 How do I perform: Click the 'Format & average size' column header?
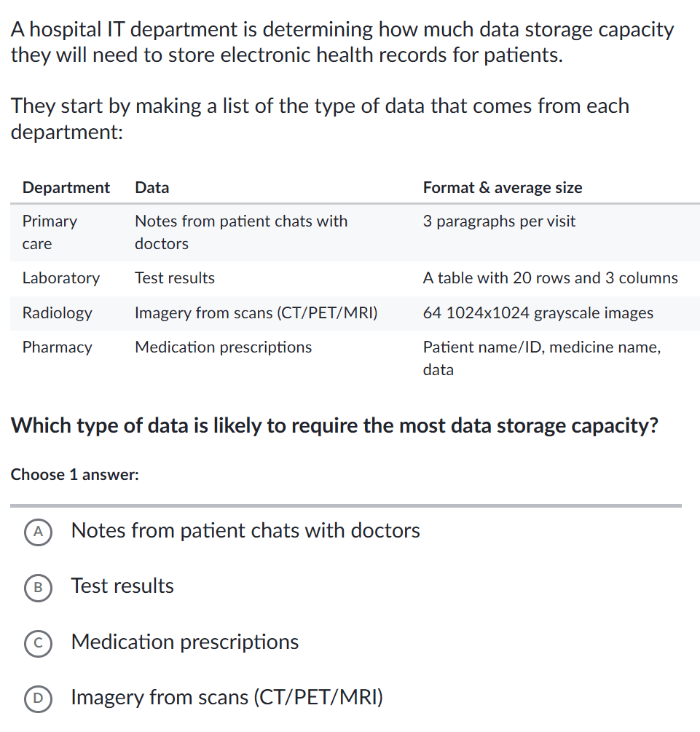point(503,188)
